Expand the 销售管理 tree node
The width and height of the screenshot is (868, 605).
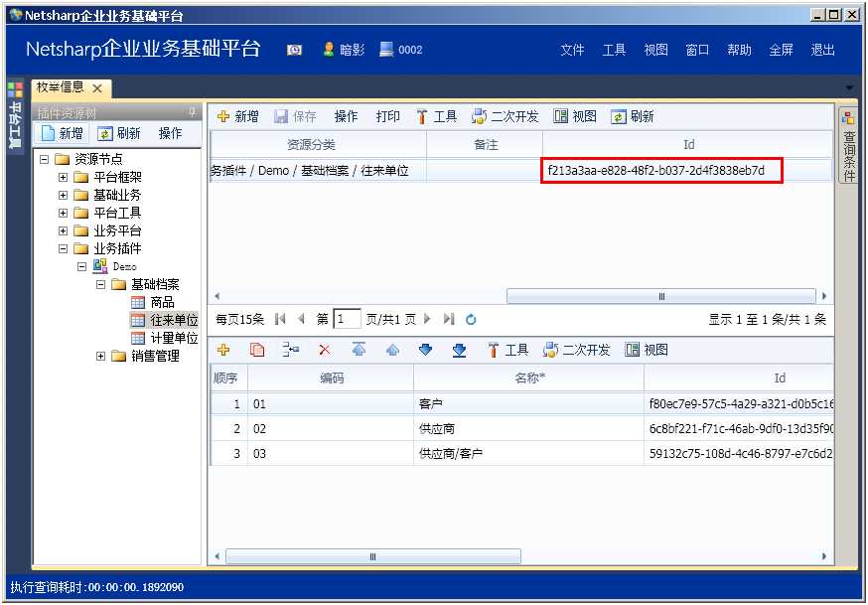click(100, 356)
